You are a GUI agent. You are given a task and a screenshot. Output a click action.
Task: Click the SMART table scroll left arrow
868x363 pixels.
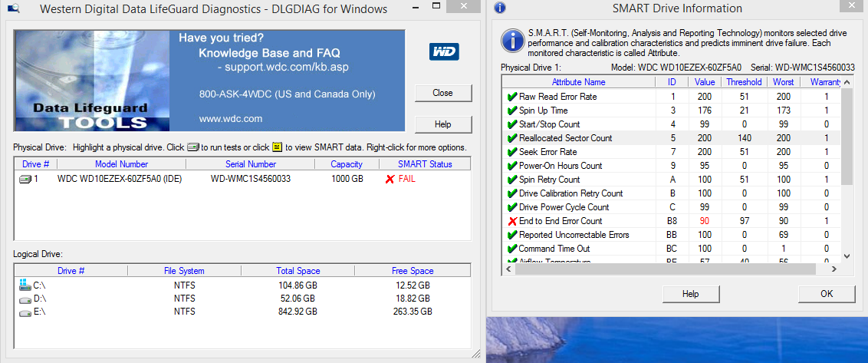tap(509, 269)
